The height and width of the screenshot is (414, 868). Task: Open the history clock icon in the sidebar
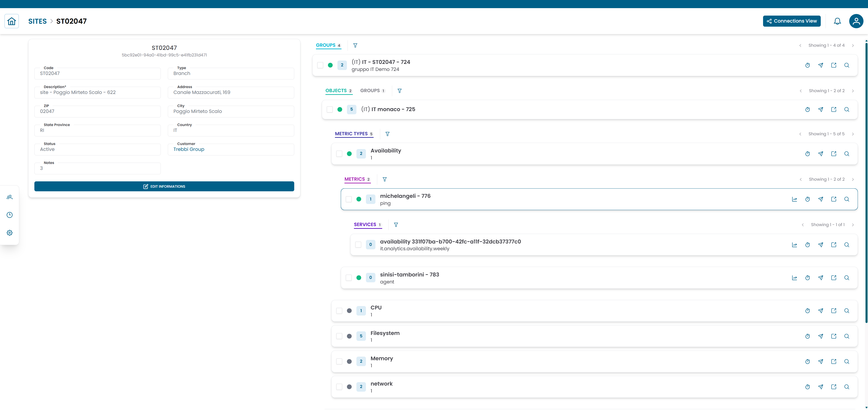(10, 215)
